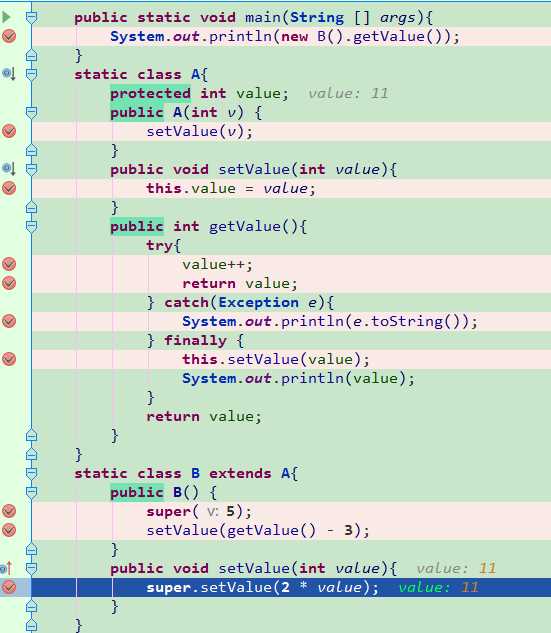Collapse the main method fold marker
The image size is (551, 633).
(31, 17)
